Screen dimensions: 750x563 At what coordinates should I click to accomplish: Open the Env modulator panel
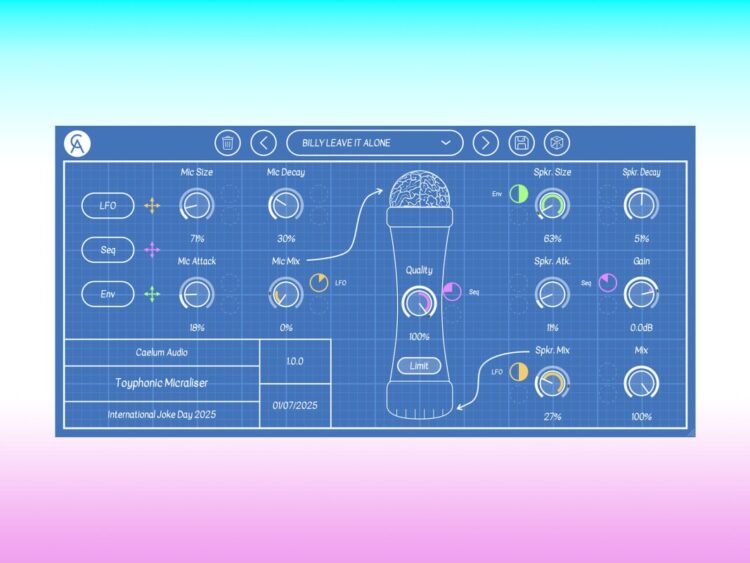[x=107, y=294]
